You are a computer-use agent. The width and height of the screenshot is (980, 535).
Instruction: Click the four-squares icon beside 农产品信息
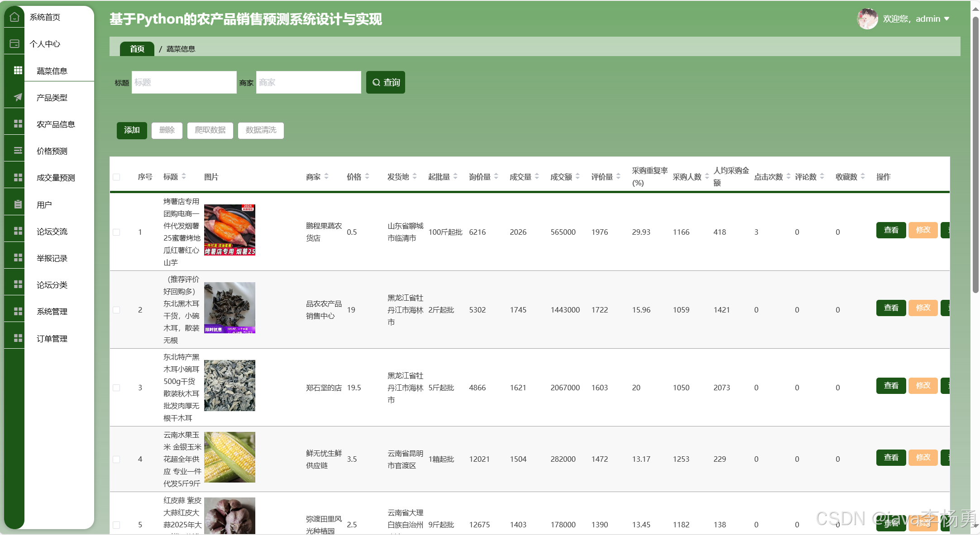tap(18, 124)
